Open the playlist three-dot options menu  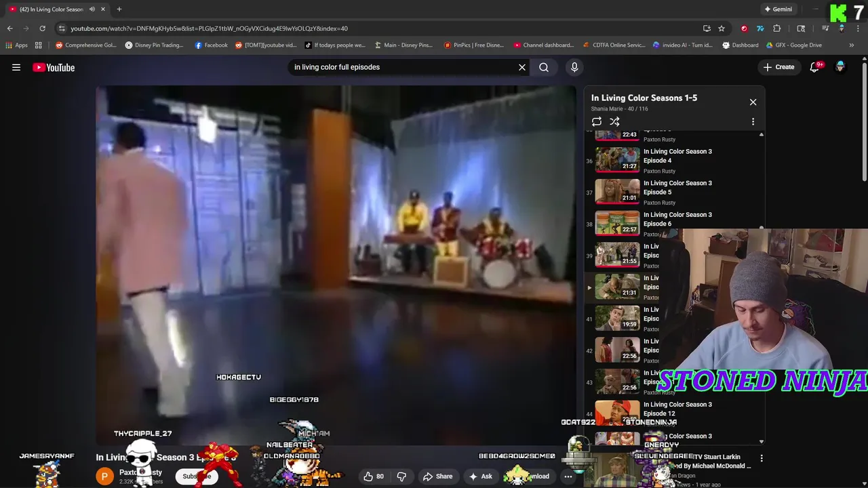[x=753, y=121]
